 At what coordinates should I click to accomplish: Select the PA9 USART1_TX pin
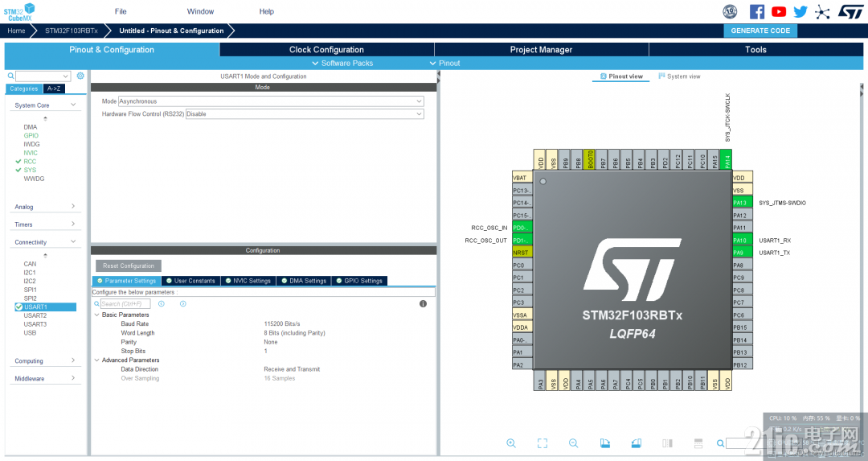[743, 253]
